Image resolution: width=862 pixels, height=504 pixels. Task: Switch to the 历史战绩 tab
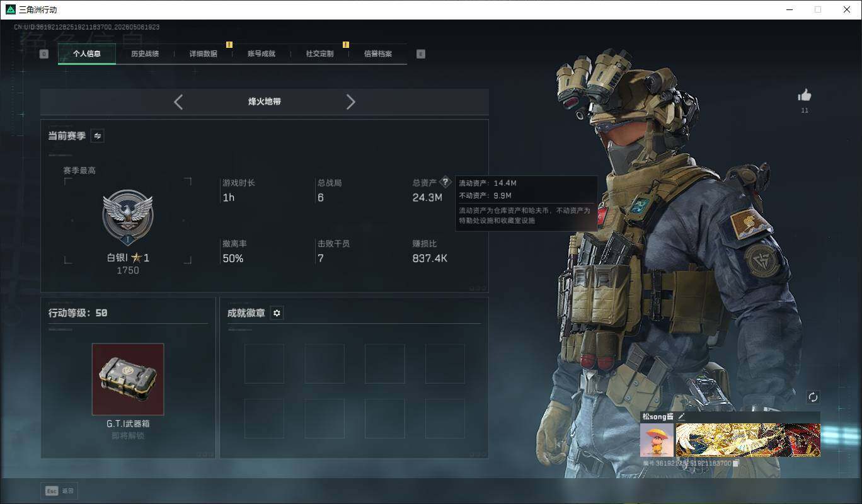click(x=145, y=54)
